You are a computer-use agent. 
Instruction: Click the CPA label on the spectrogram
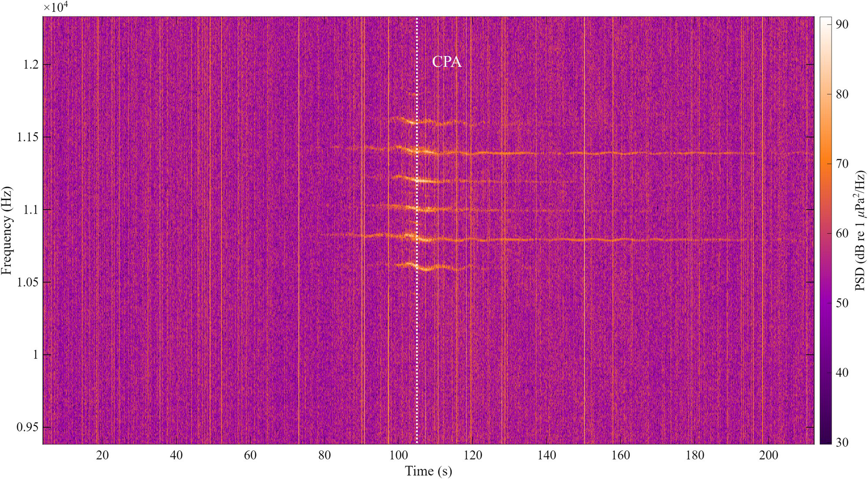click(x=447, y=62)
